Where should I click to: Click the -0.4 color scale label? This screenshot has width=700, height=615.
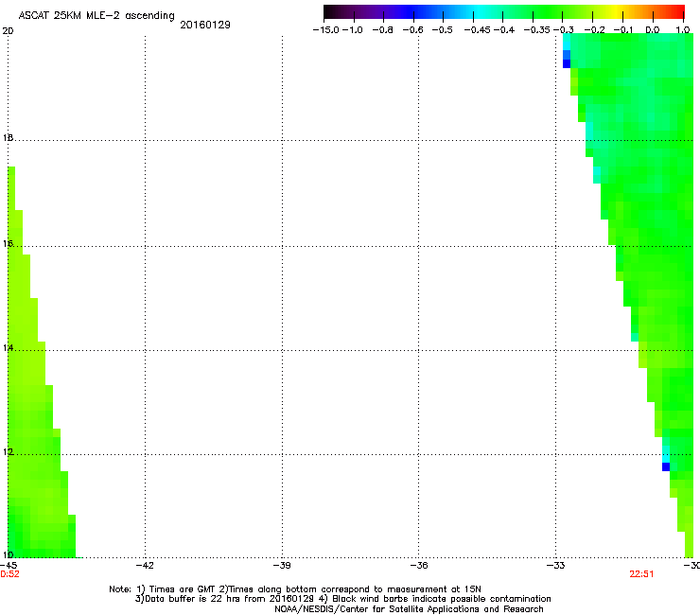pyautogui.click(x=504, y=30)
